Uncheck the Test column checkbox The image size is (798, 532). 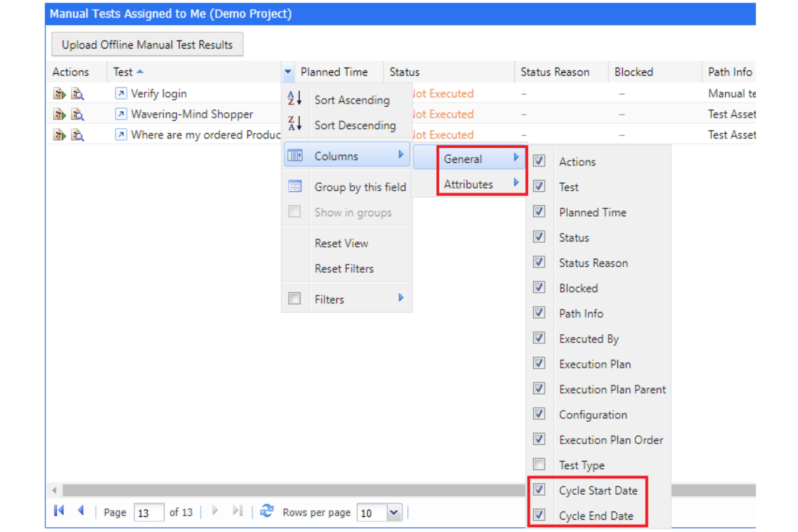539,186
